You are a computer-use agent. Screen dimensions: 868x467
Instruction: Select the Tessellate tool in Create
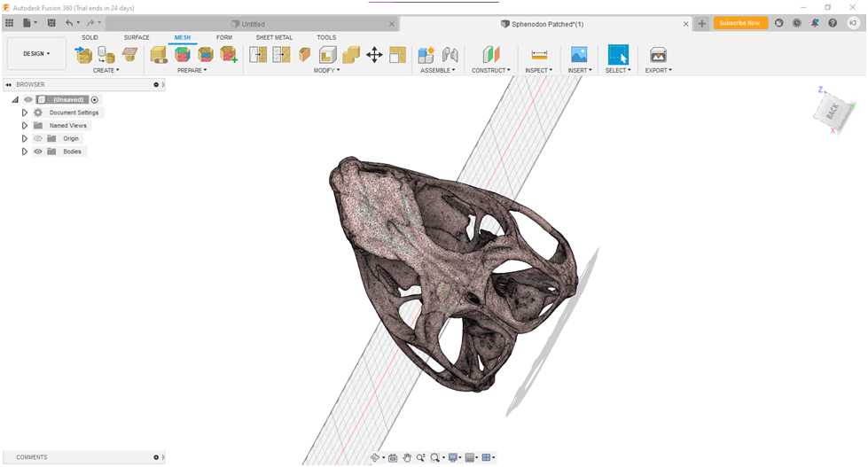[x=106, y=55]
